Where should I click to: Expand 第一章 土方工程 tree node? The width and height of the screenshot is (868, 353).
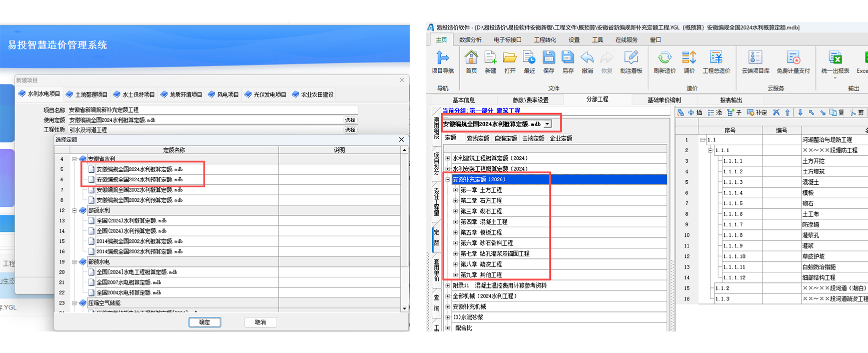click(x=455, y=190)
